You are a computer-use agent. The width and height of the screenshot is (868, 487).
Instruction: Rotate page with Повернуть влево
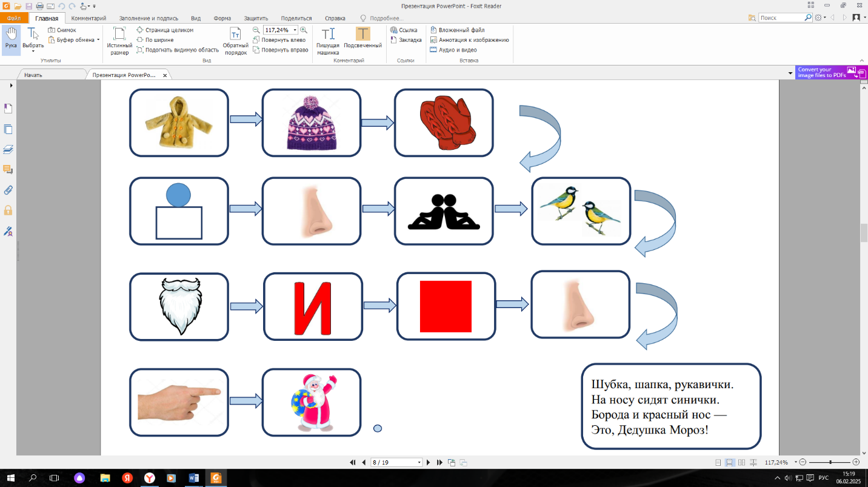[279, 39]
